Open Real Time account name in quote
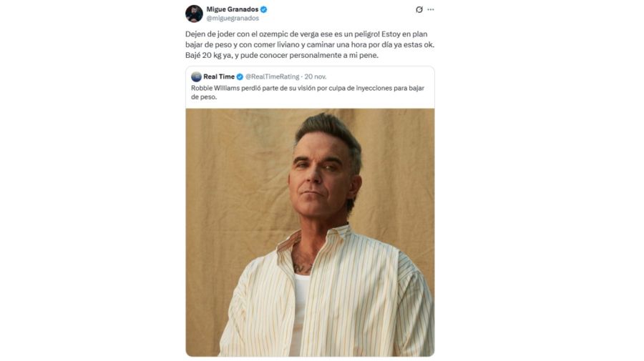Viewport: 644px width, 361px height. 219,76
